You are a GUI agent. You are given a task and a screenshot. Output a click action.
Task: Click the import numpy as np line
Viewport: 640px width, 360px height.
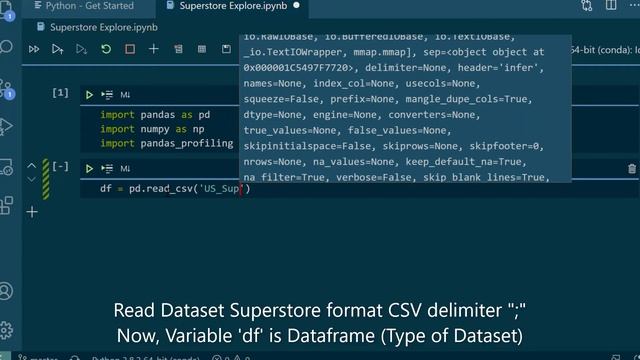pos(152,129)
